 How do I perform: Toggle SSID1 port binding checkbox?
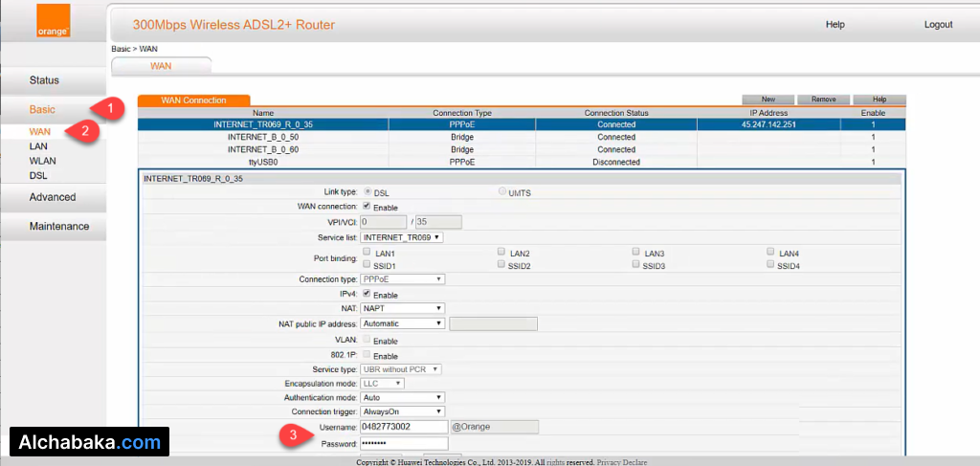[x=367, y=264]
